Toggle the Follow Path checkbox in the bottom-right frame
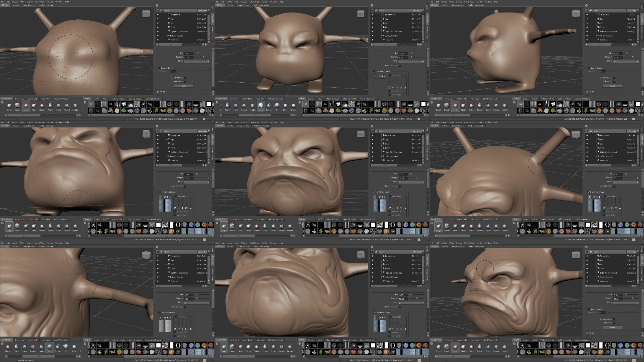This screenshot has width=644, height=362. coord(614,323)
